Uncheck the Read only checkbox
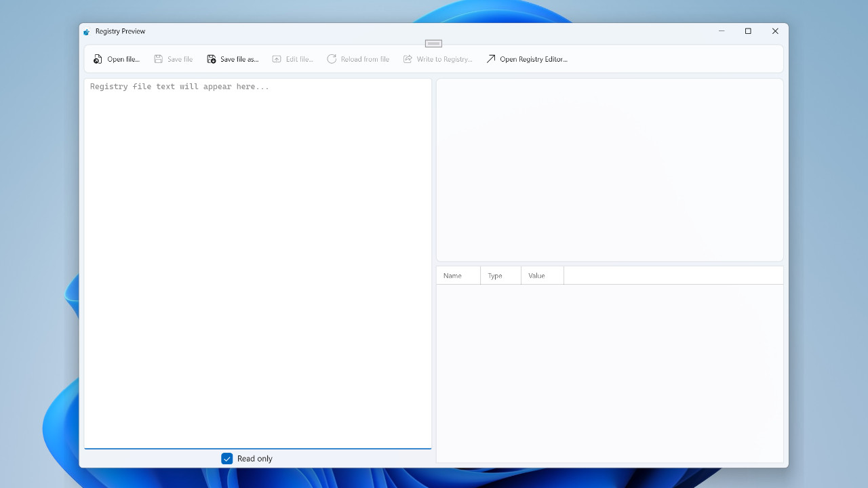 tap(227, 459)
